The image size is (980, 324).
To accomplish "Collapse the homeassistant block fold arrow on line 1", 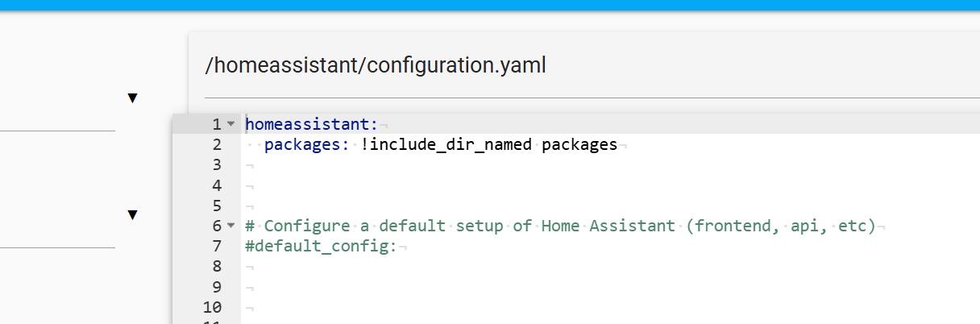I will 230,124.
